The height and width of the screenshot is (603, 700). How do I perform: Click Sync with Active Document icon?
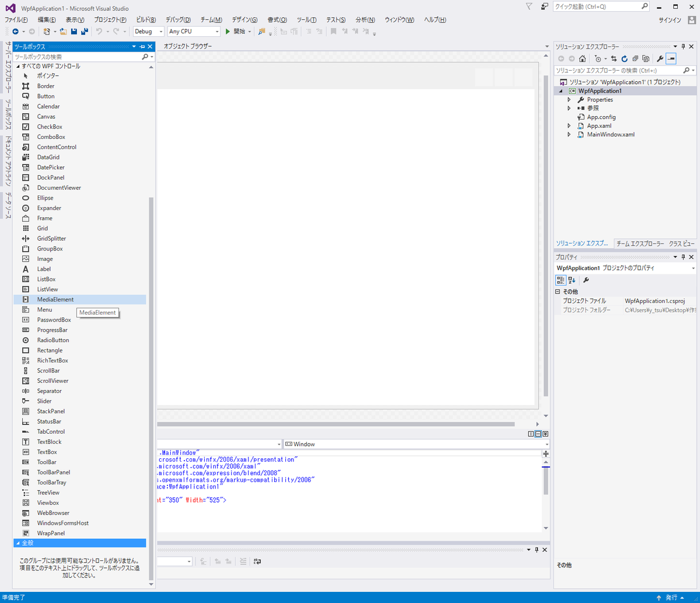[x=614, y=58]
